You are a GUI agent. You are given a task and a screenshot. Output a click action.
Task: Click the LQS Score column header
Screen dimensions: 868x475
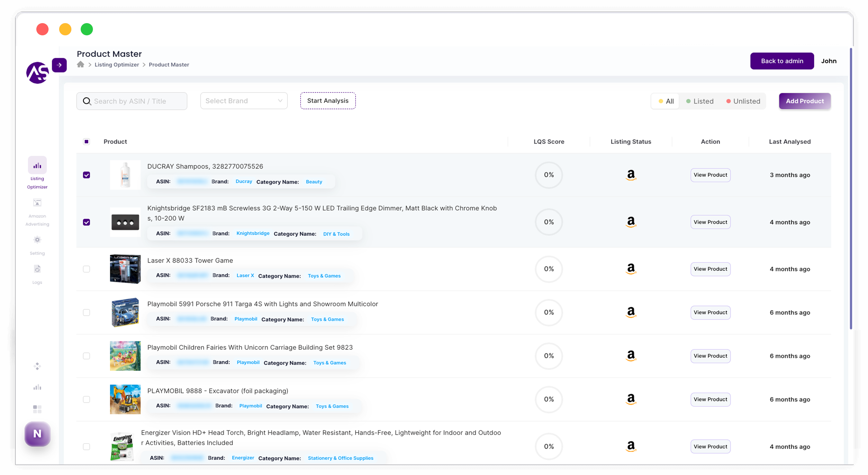point(548,142)
